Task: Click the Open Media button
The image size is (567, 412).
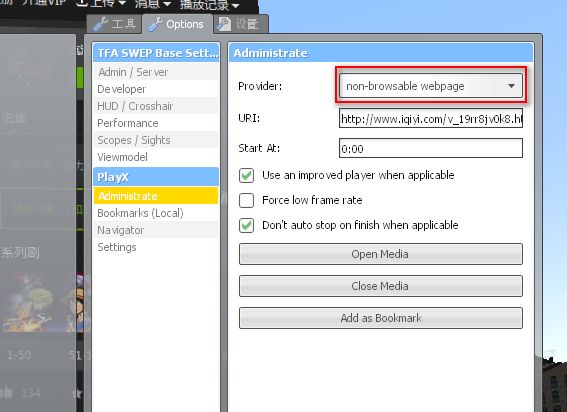Action: [381, 254]
